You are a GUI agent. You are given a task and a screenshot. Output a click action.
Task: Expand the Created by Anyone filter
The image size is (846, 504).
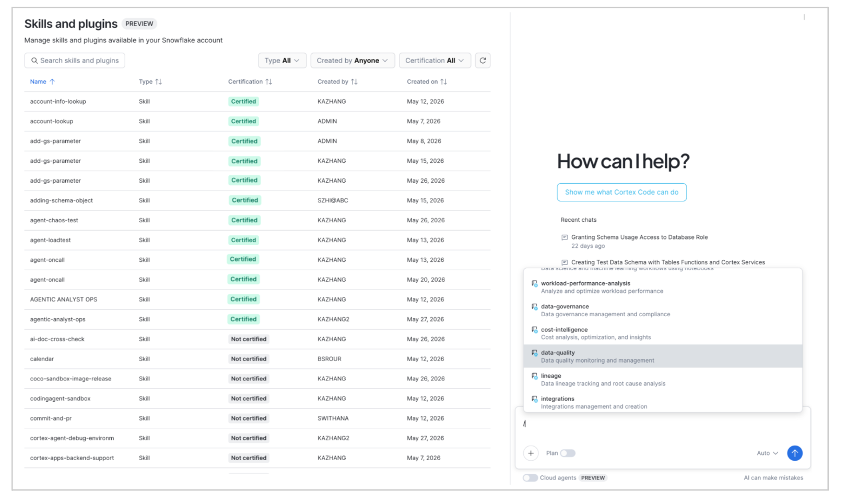(352, 61)
